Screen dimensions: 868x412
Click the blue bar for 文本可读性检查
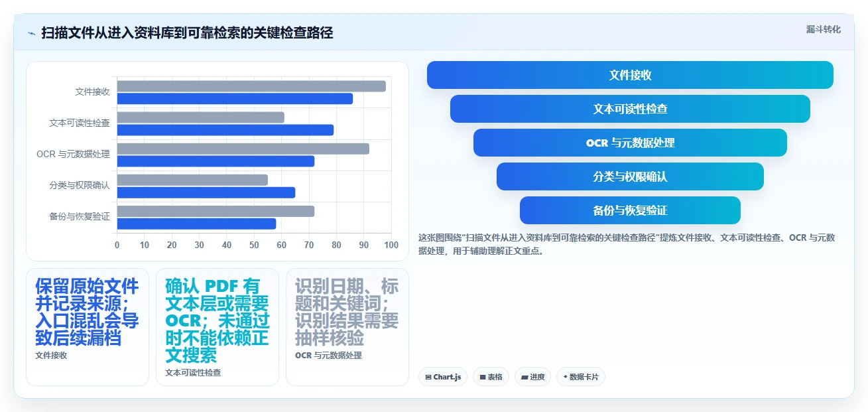click(225, 130)
